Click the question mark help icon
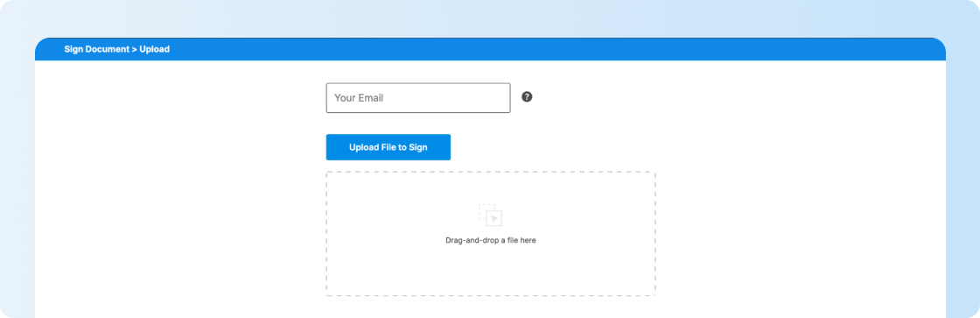The width and height of the screenshot is (980, 318). coord(527,97)
